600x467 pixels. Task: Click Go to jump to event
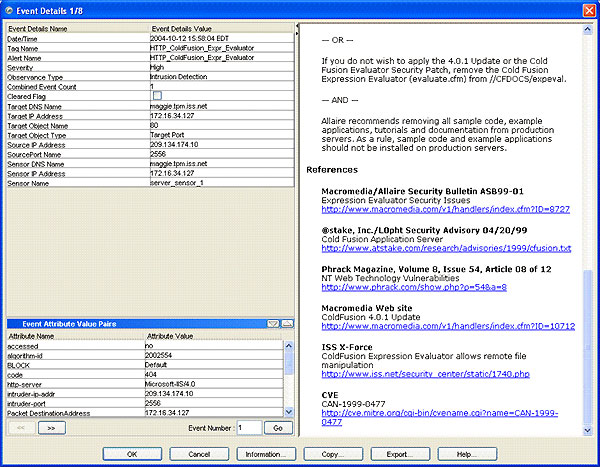click(x=280, y=427)
